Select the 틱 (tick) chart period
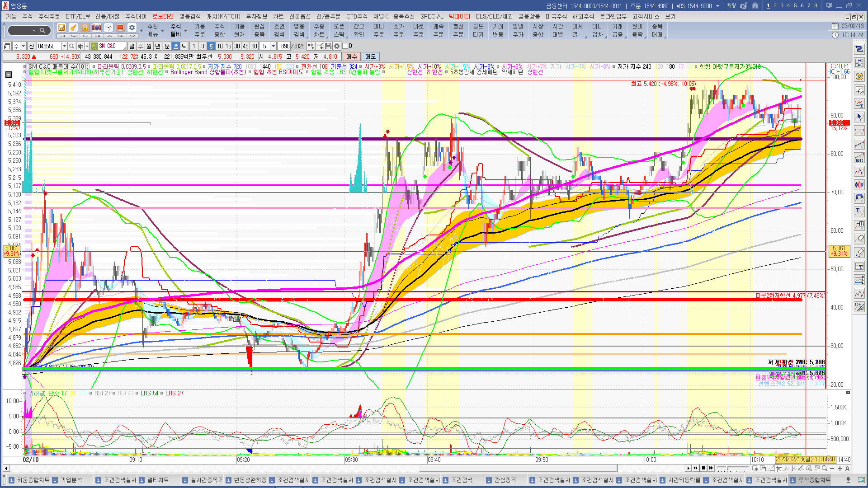The height and width of the screenshot is (488, 868). [184, 46]
